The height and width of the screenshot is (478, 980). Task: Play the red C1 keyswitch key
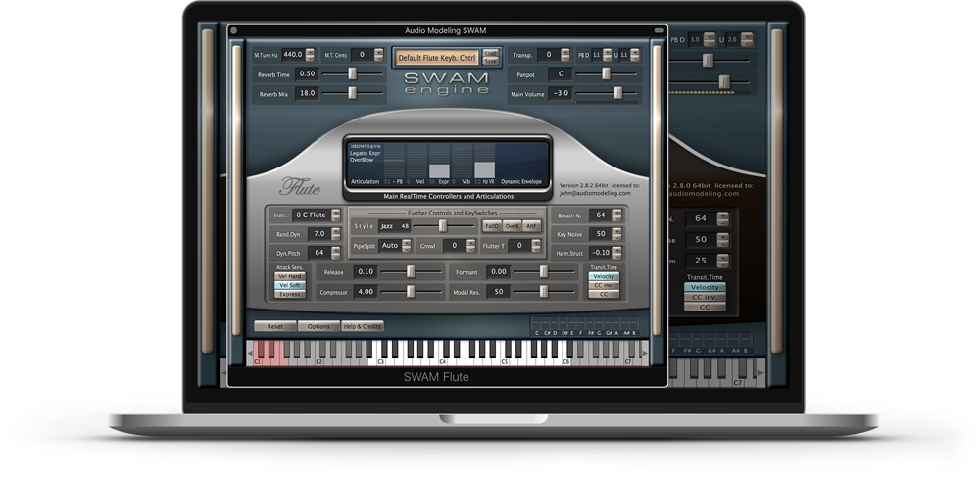coord(257,360)
